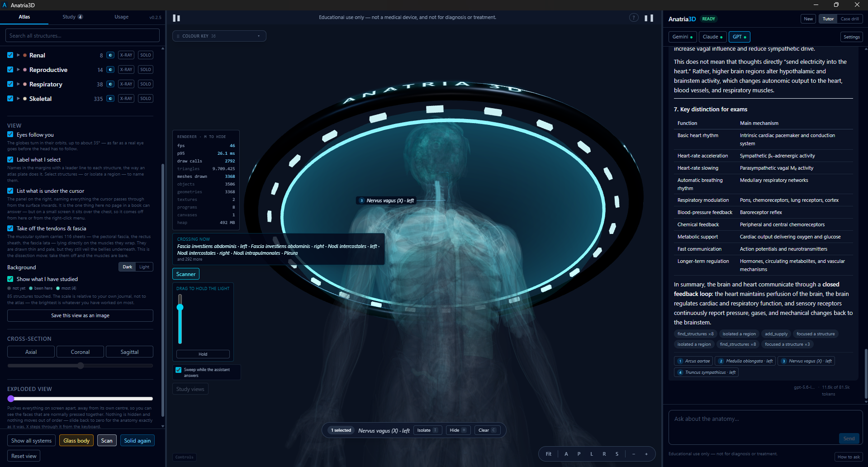Expand the Renal system tree
The height and width of the screenshot is (467, 868).
pyautogui.click(x=18, y=55)
